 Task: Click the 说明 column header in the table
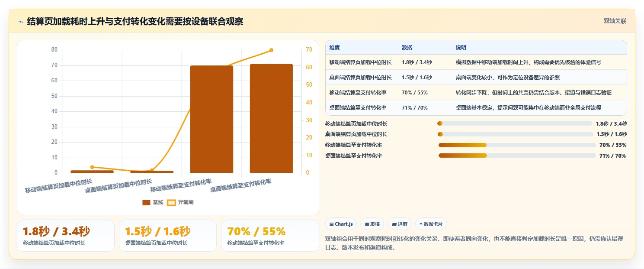coord(461,48)
